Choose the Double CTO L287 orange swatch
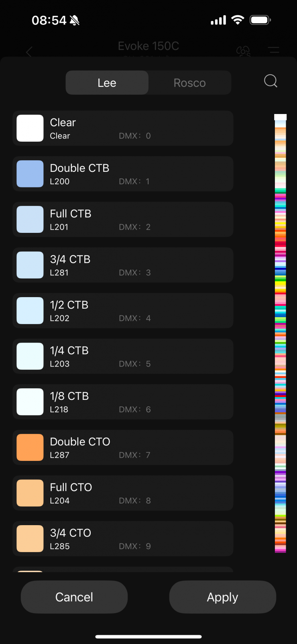This screenshot has height=644, width=297. [x=30, y=447]
